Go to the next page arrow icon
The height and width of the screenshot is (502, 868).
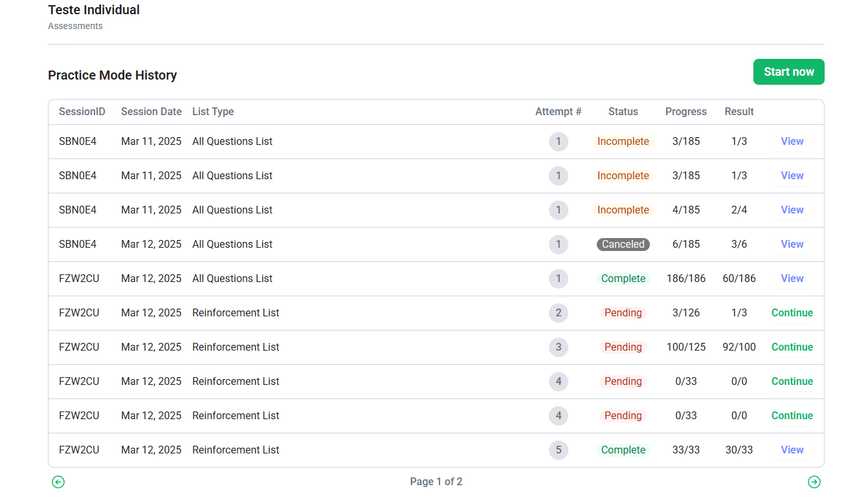tap(814, 482)
